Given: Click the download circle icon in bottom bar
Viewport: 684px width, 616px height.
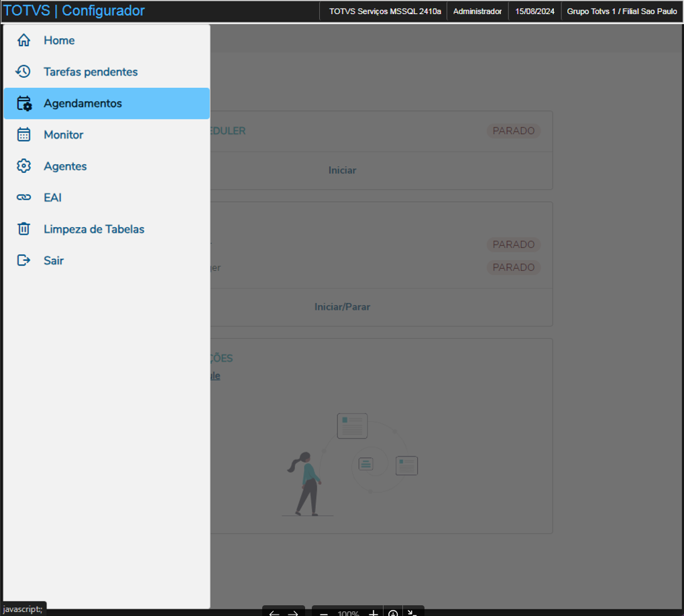Looking at the screenshot, I should [393, 613].
